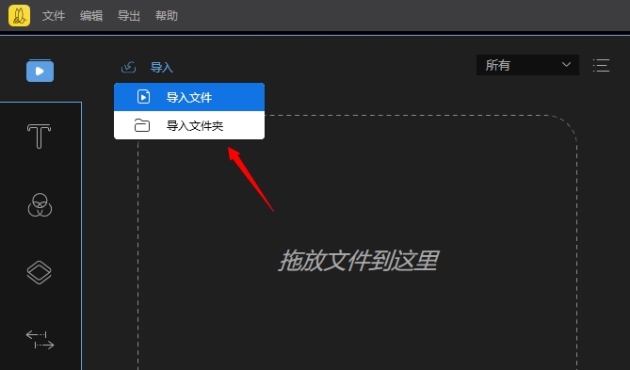The width and height of the screenshot is (630, 370).
Task: Click the 拖放文件到这里 drop area
Action: 358,260
